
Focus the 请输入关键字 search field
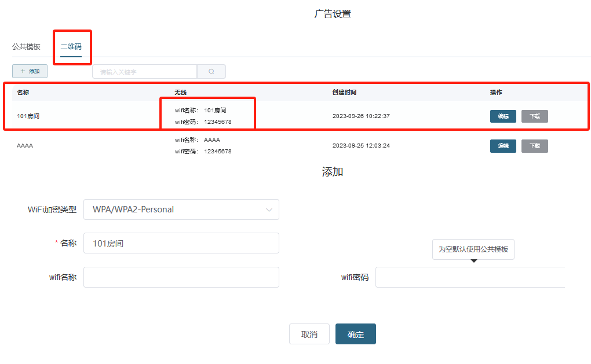tap(144, 72)
